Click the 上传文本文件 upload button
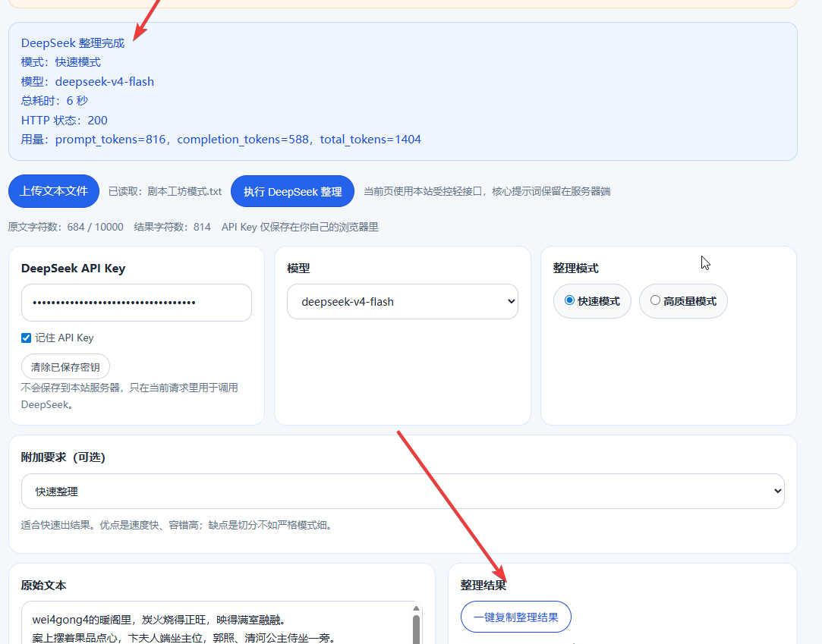 [53, 191]
